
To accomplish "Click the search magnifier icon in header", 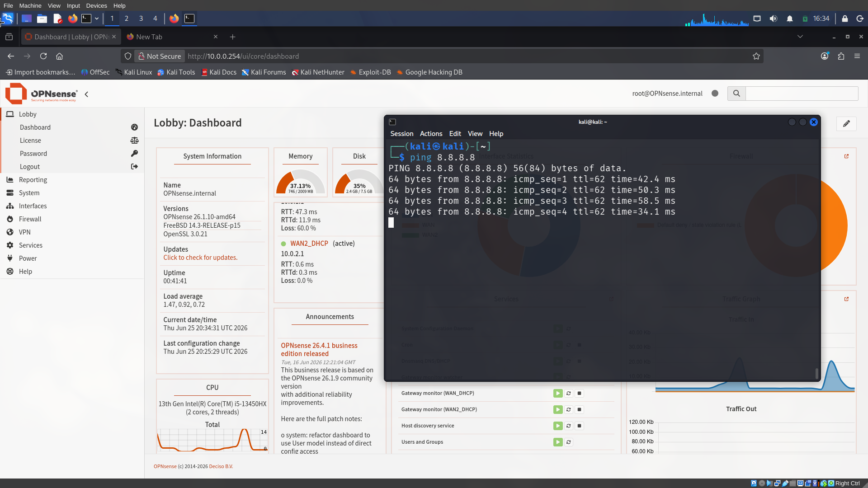I will pyautogui.click(x=736, y=94).
